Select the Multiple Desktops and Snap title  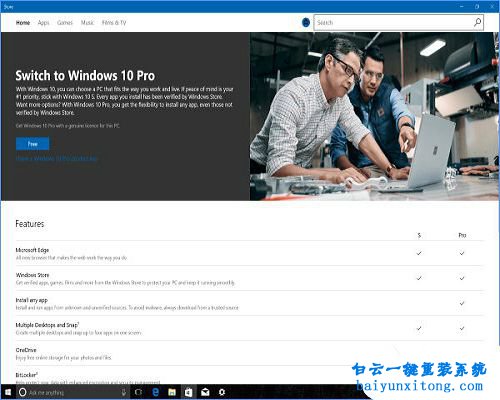(47, 325)
